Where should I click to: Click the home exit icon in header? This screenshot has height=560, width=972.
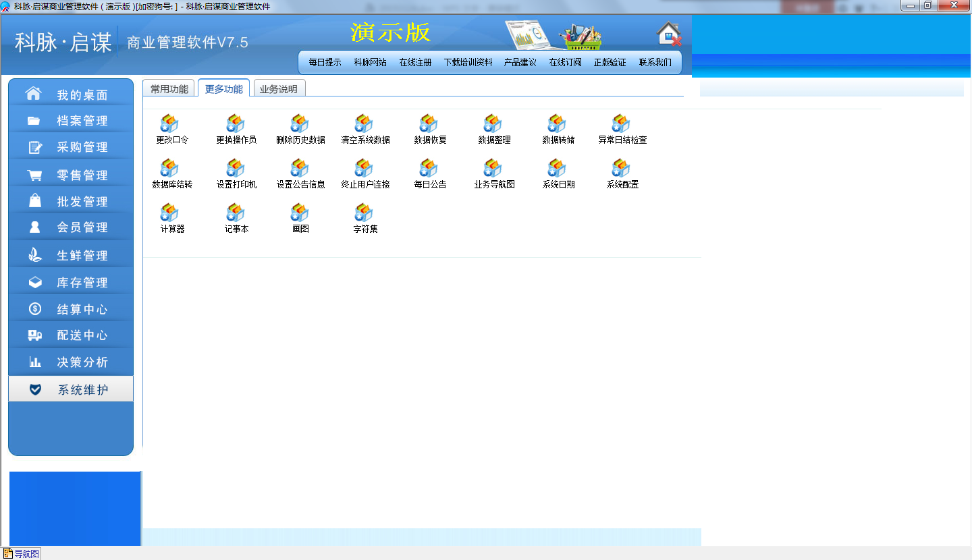pos(669,34)
